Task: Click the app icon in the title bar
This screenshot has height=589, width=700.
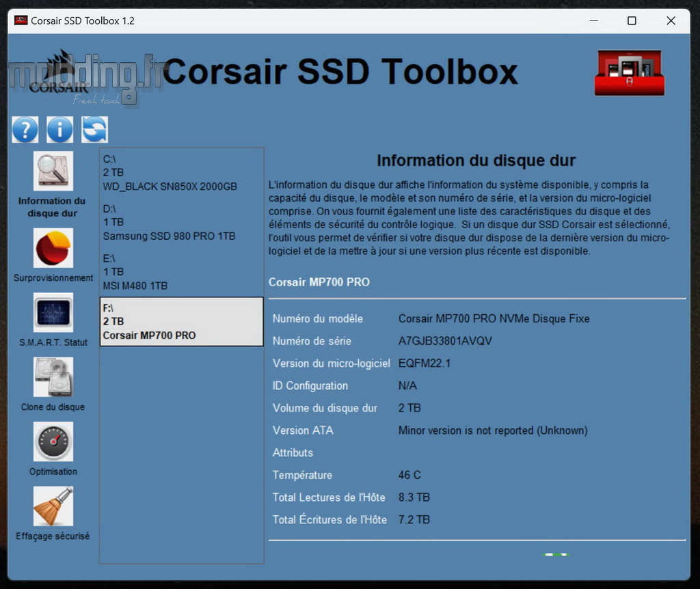Action: (21, 20)
